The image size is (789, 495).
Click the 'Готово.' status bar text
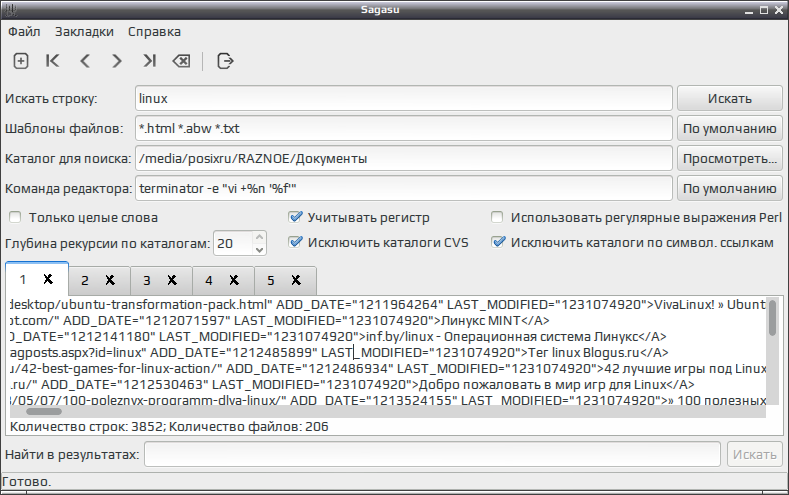[x=27, y=482]
